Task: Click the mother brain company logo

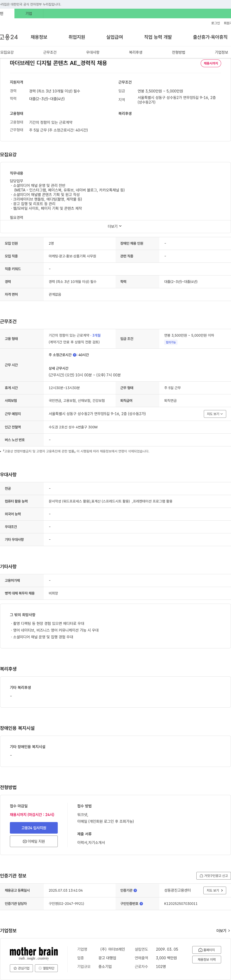Action: click(34, 953)
